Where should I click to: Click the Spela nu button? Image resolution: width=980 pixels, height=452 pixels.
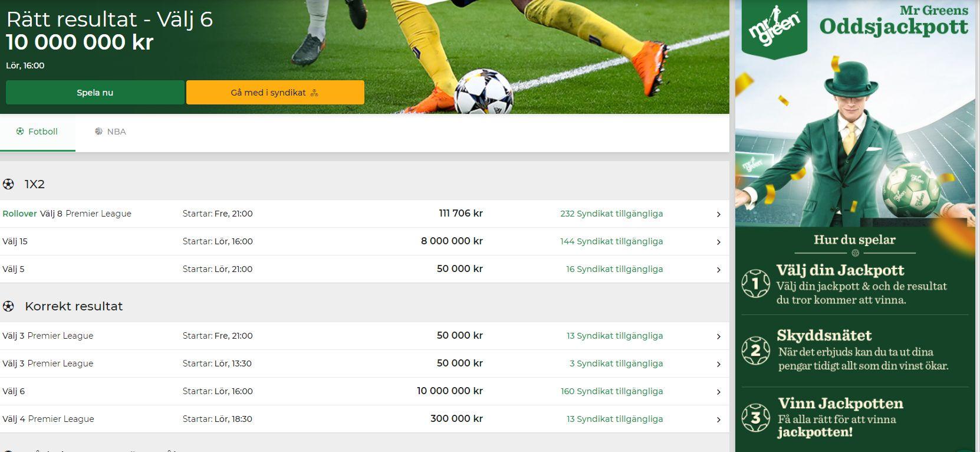[95, 93]
